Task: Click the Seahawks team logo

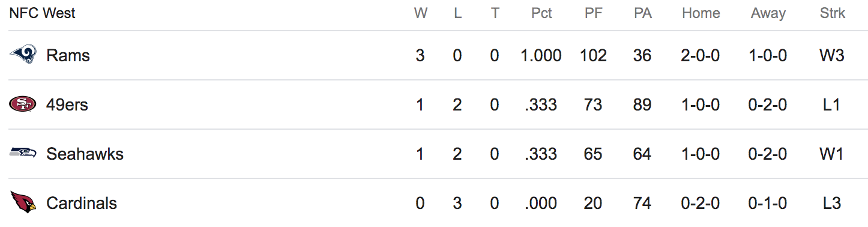Action: (x=23, y=154)
